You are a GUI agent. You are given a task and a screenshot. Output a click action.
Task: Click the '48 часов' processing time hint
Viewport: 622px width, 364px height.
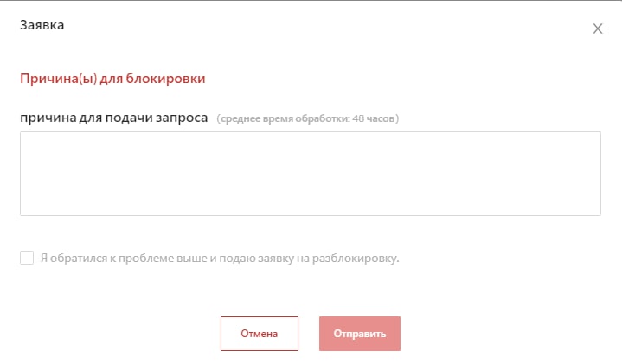373,118
